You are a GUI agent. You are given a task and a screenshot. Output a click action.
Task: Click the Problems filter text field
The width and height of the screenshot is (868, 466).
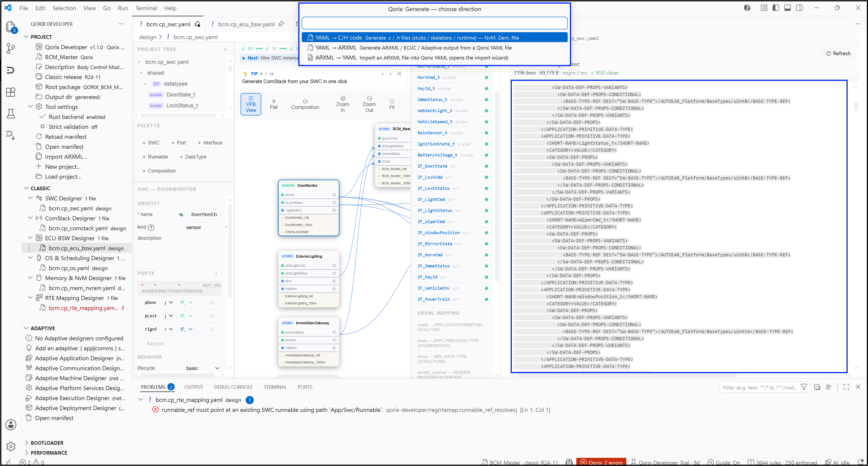[x=760, y=387]
